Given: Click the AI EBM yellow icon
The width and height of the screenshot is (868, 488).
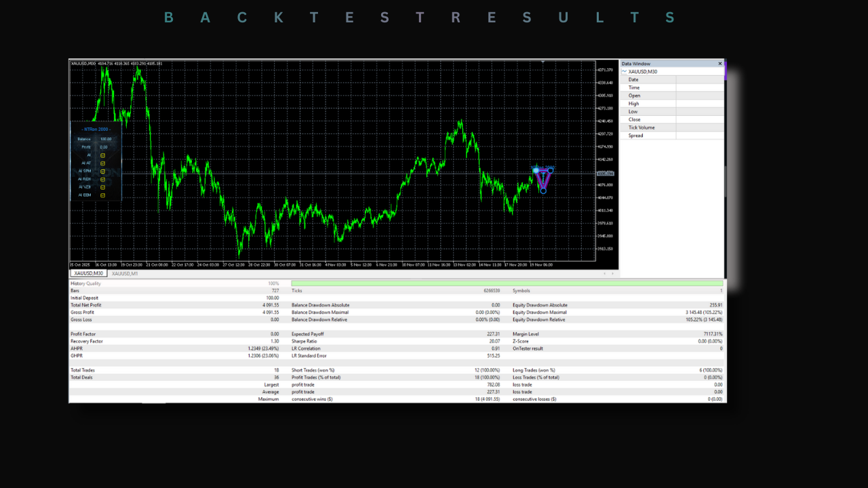Looking at the screenshot, I should (103, 195).
